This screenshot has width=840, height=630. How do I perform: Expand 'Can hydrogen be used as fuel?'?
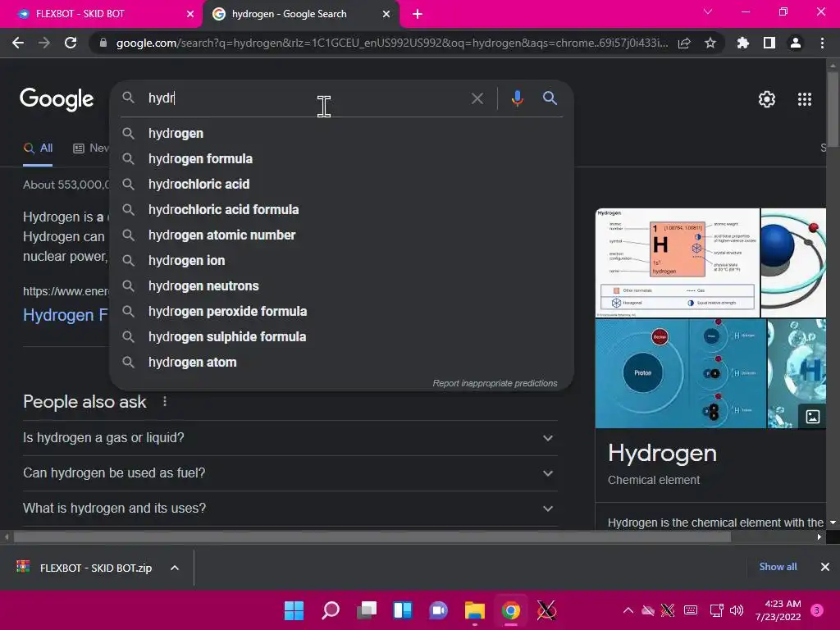pos(290,473)
